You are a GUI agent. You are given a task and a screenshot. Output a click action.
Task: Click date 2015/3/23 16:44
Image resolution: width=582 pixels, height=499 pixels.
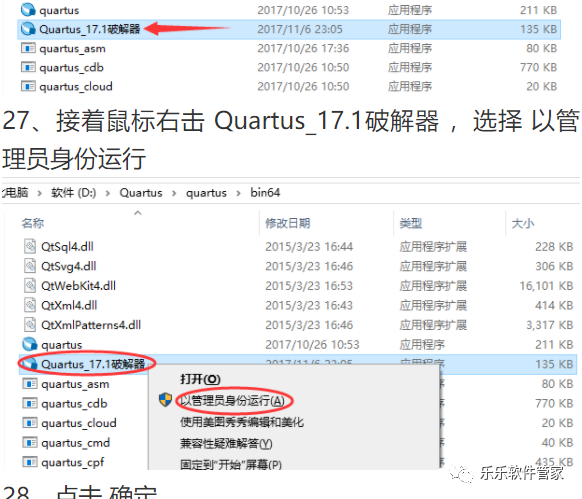point(309,247)
